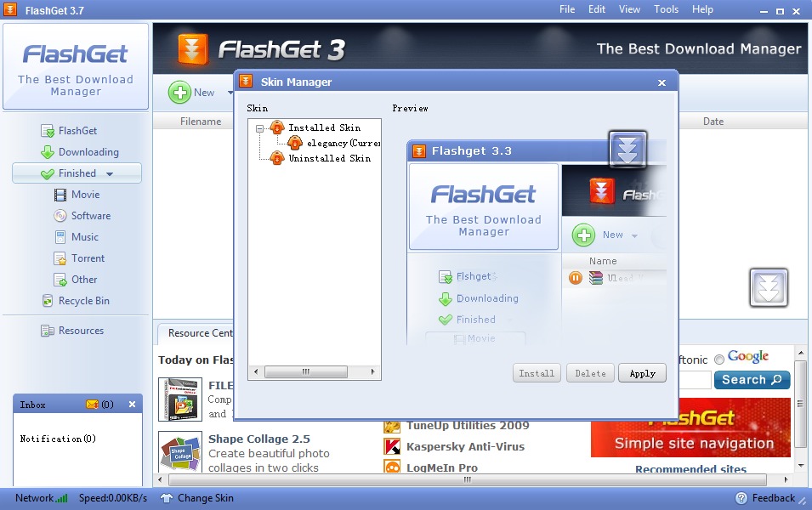
Task: Click the Apply button in Skin Manager
Action: pos(642,373)
